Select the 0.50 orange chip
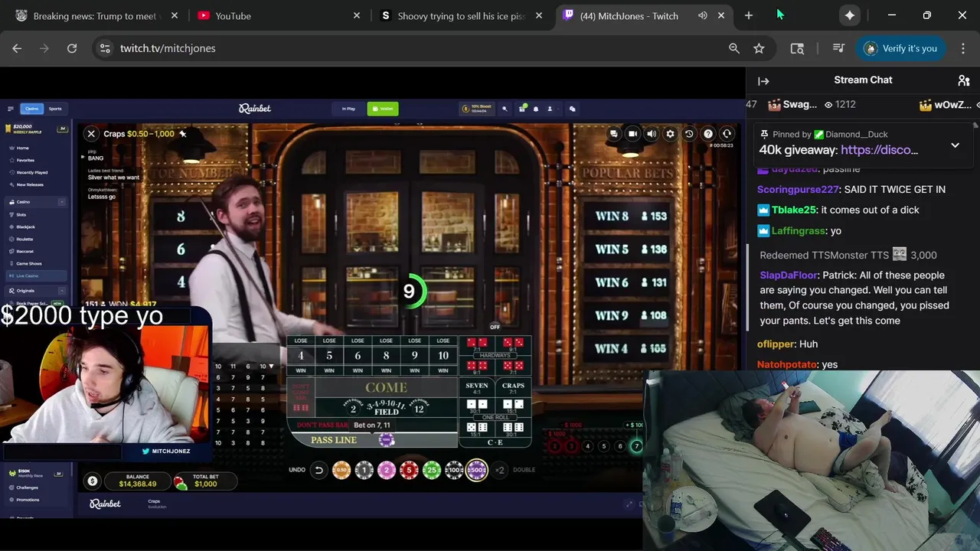The height and width of the screenshot is (551, 980). (341, 470)
